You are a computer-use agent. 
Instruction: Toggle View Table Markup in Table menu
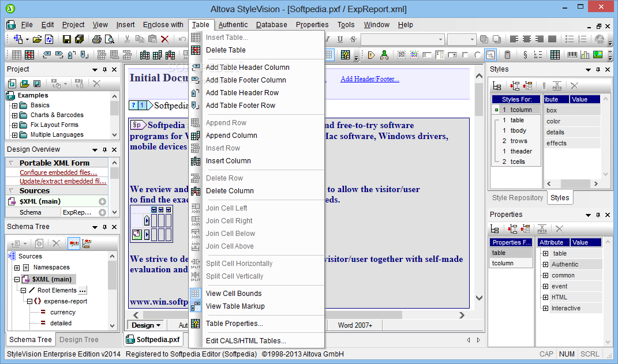click(235, 306)
